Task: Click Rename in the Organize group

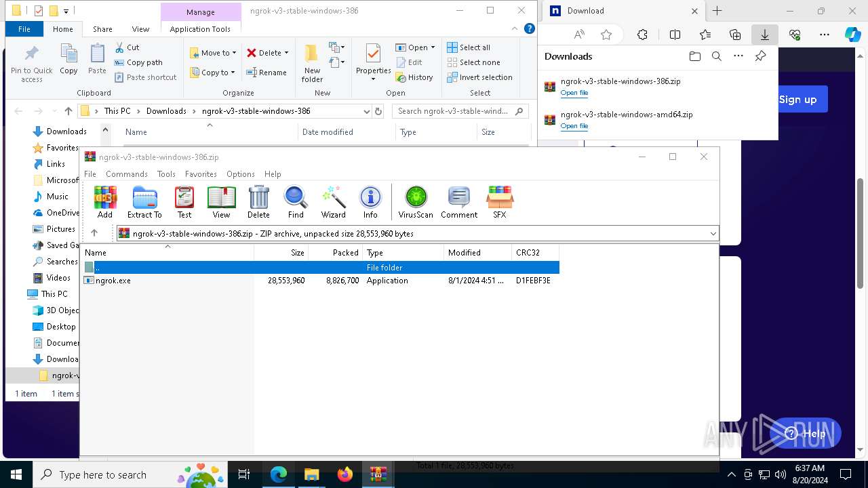Action: pos(267,73)
